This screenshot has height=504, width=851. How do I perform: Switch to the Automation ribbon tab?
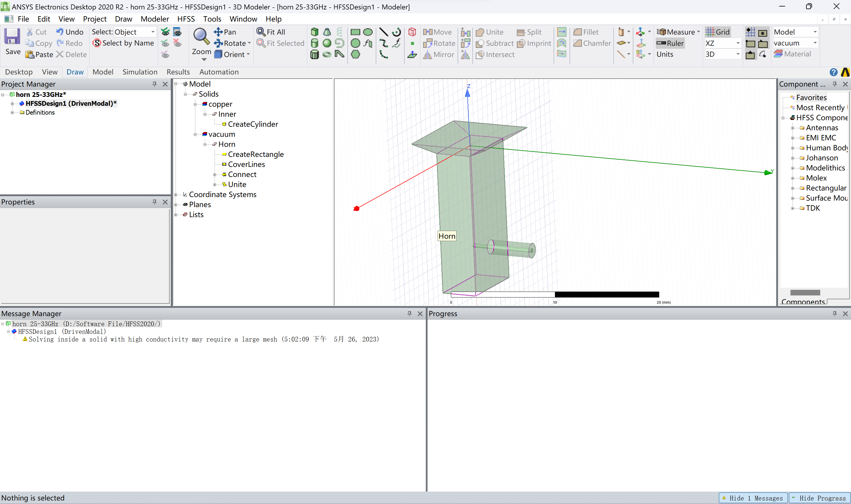219,72
